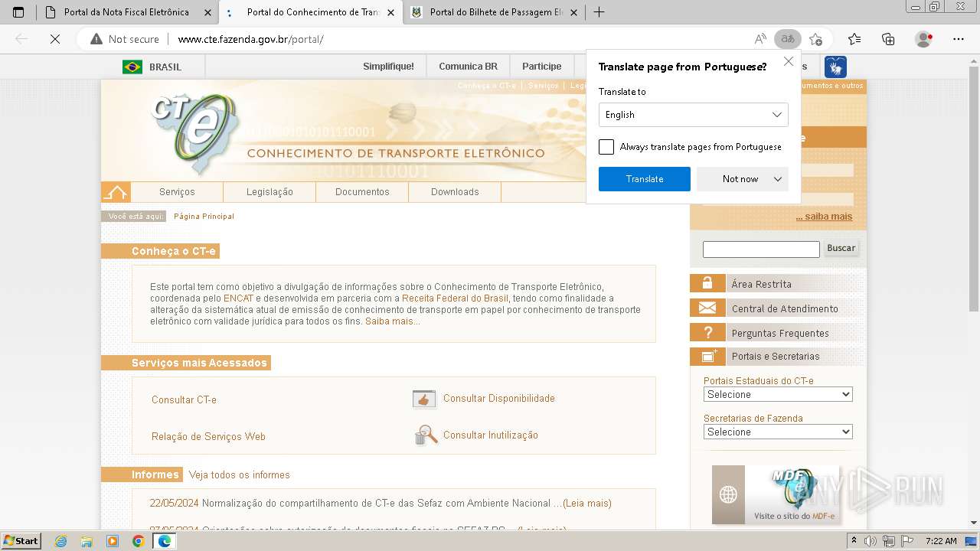Open the tab actions menu icon

[18, 12]
